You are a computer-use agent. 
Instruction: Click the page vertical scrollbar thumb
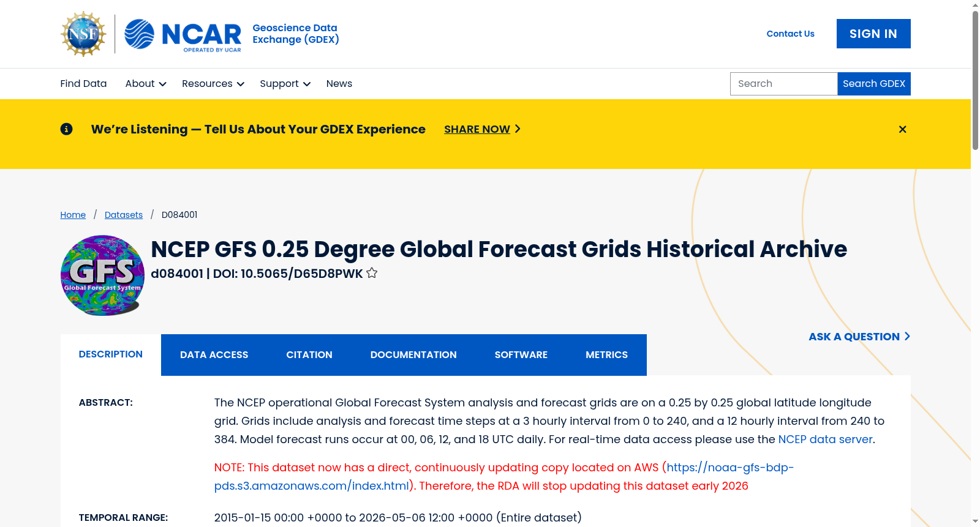tap(975, 80)
